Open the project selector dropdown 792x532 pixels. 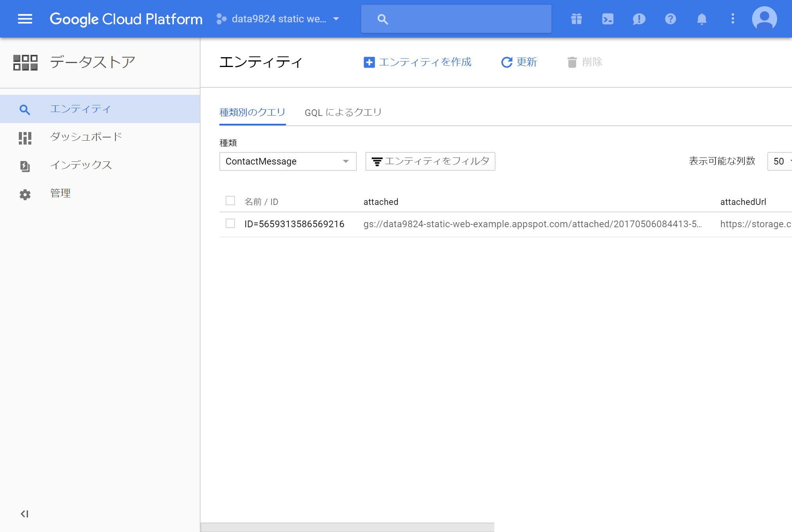pos(278,19)
